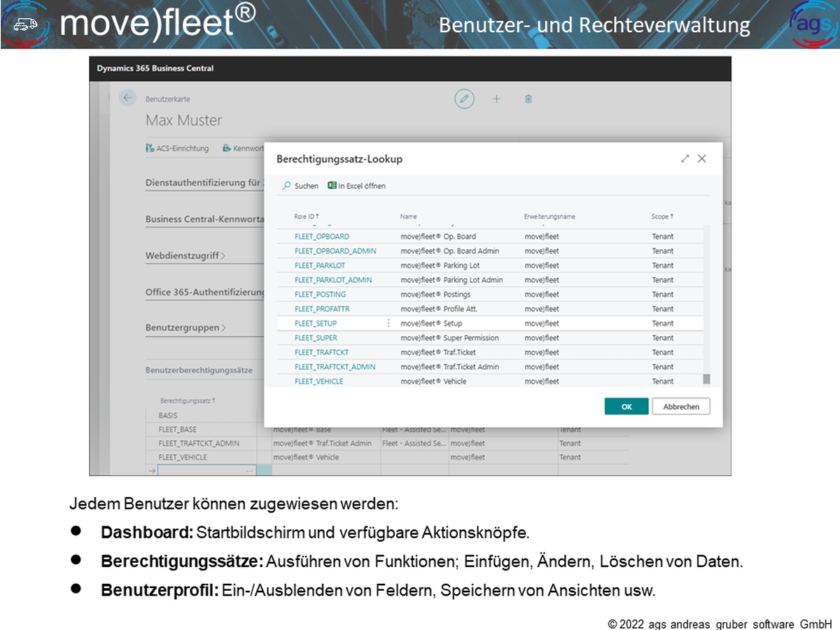Click the lookup list scrollbar

click(x=706, y=379)
